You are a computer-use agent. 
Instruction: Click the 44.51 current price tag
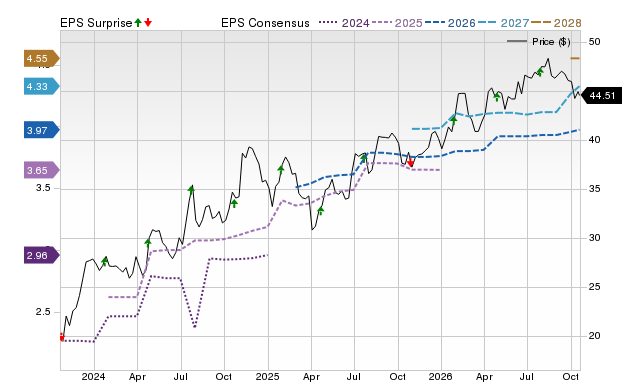(601, 96)
